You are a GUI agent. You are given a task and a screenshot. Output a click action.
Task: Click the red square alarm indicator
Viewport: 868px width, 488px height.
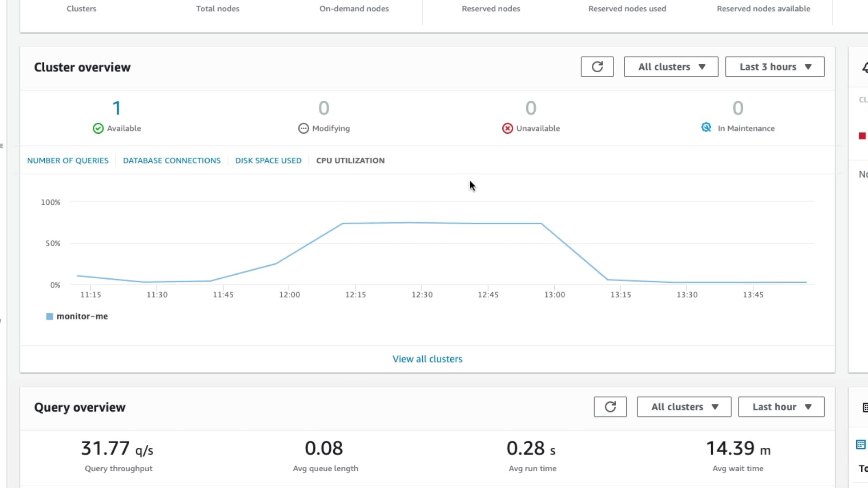(x=862, y=136)
